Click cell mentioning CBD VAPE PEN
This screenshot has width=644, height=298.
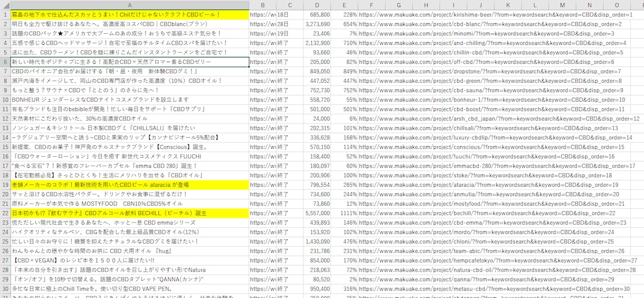[x=130, y=289]
